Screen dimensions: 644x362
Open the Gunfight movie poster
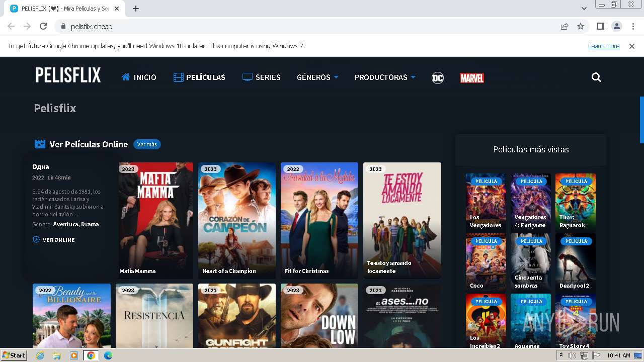pyautogui.click(x=237, y=316)
